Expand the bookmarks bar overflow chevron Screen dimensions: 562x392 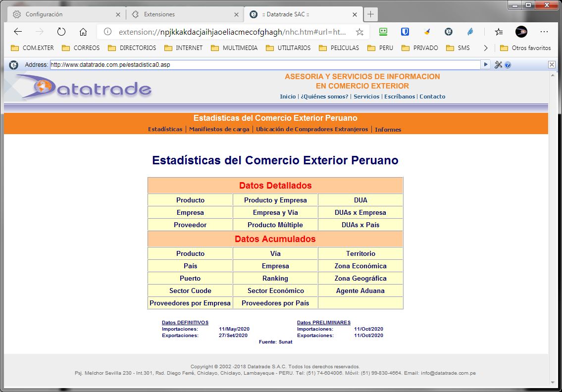[x=486, y=48]
